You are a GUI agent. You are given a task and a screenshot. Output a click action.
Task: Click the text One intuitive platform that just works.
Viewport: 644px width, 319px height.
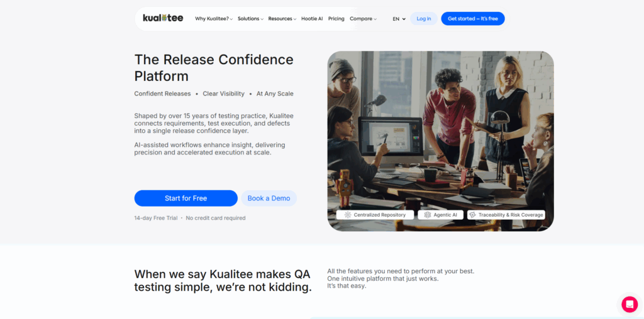click(x=383, y=278)
